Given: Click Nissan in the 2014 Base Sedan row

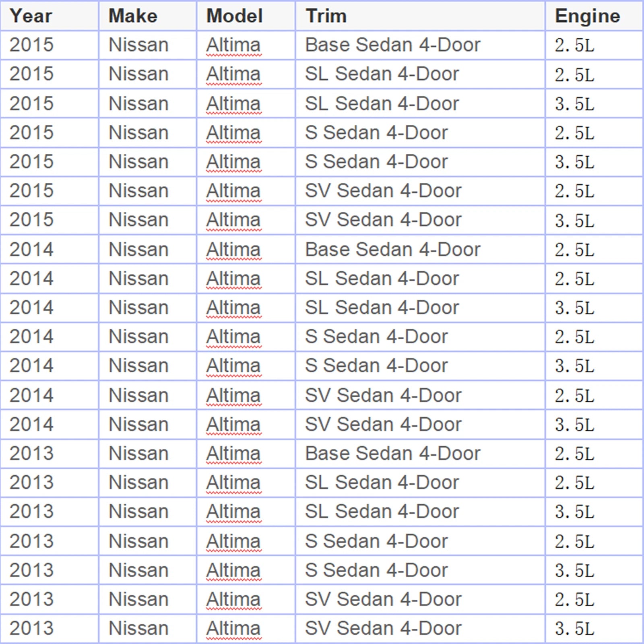Looking at the screenshot, I should point(138,250).
